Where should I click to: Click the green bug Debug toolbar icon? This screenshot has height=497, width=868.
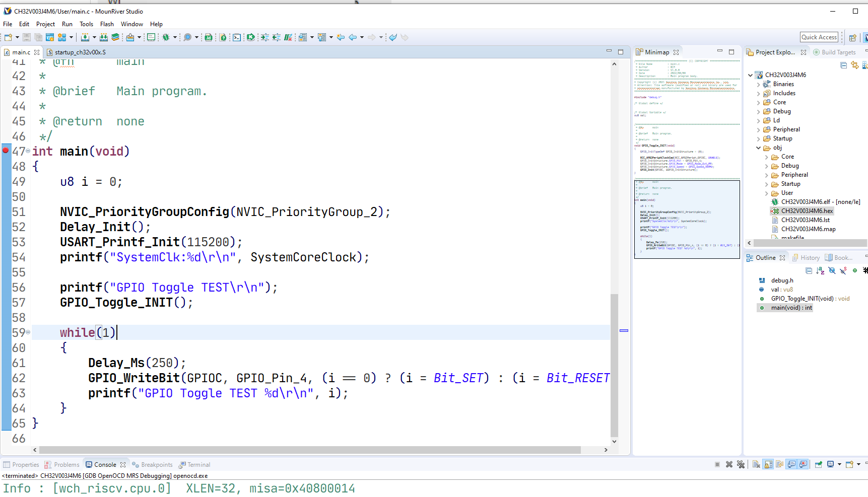166,37
